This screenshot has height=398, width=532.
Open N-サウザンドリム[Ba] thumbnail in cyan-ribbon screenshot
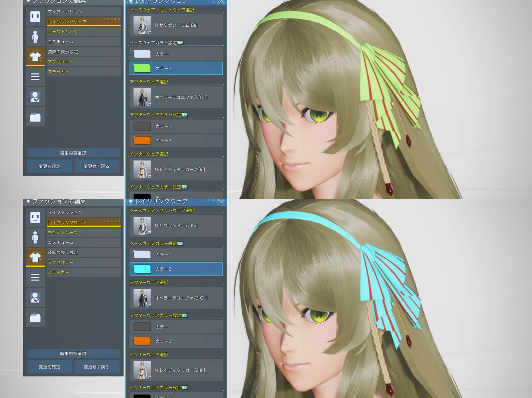(142, 226)
